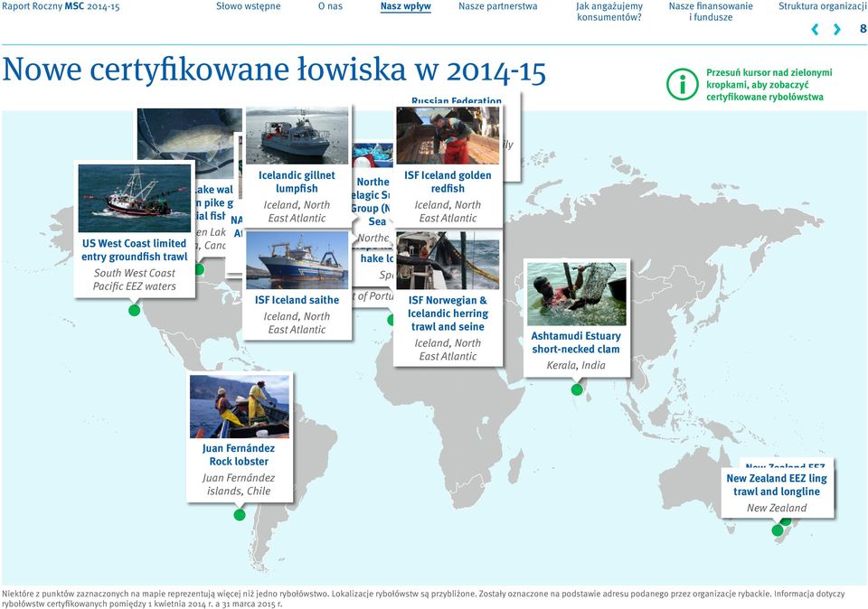Screen dimensions: 868x609
Task: Click Ashtamudi Estuary short-necked clam title
Action: (x=576, y=342)
